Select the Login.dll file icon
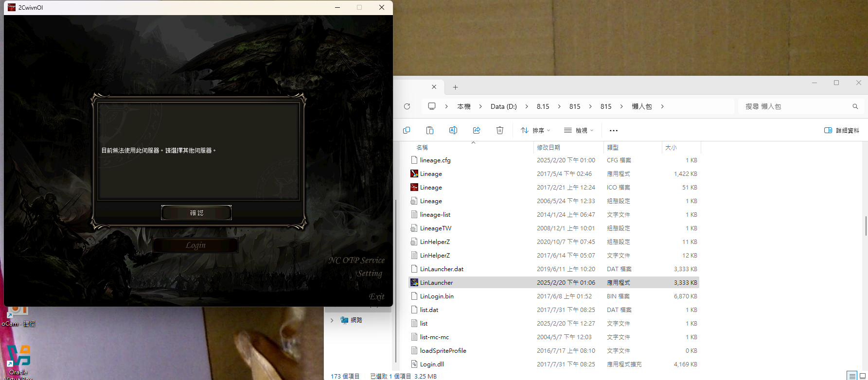Viewport: 868px width, 380px height. tap(414, 364)
